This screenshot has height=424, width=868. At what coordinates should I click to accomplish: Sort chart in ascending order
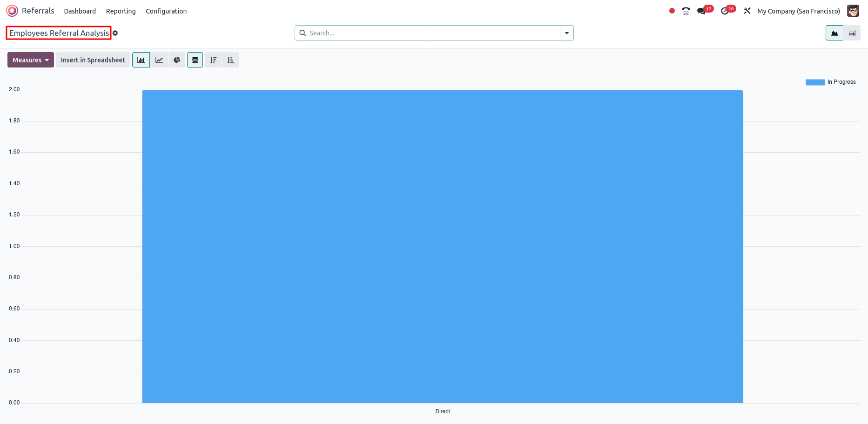click(x=230, y=60)
